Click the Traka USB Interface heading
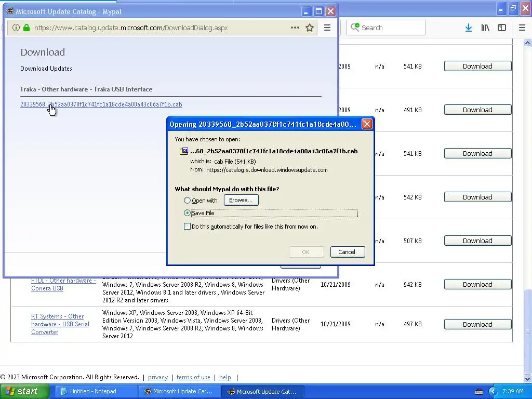This screenshot has width=532, height=399. click(86, 89)
